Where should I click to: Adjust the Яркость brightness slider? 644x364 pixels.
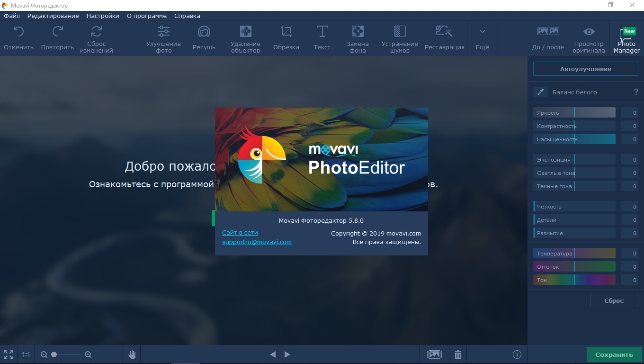574,113
